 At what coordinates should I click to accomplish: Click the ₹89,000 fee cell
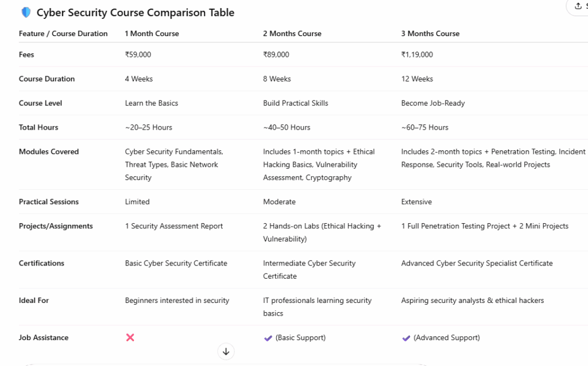coord(276,54)
